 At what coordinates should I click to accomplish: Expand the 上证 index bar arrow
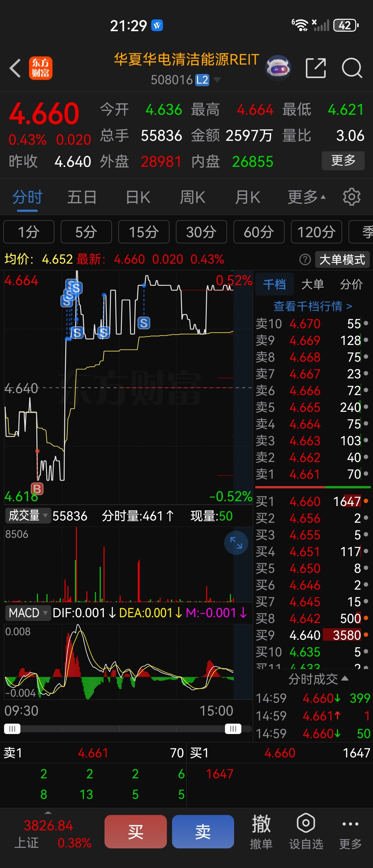pyautogui.click(x=48, y=813)
